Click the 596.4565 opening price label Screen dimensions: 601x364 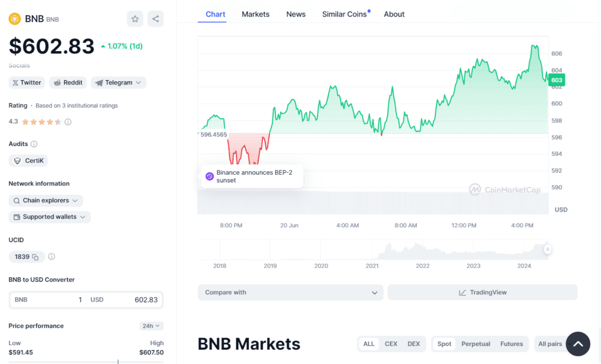[x=214, y=135]
